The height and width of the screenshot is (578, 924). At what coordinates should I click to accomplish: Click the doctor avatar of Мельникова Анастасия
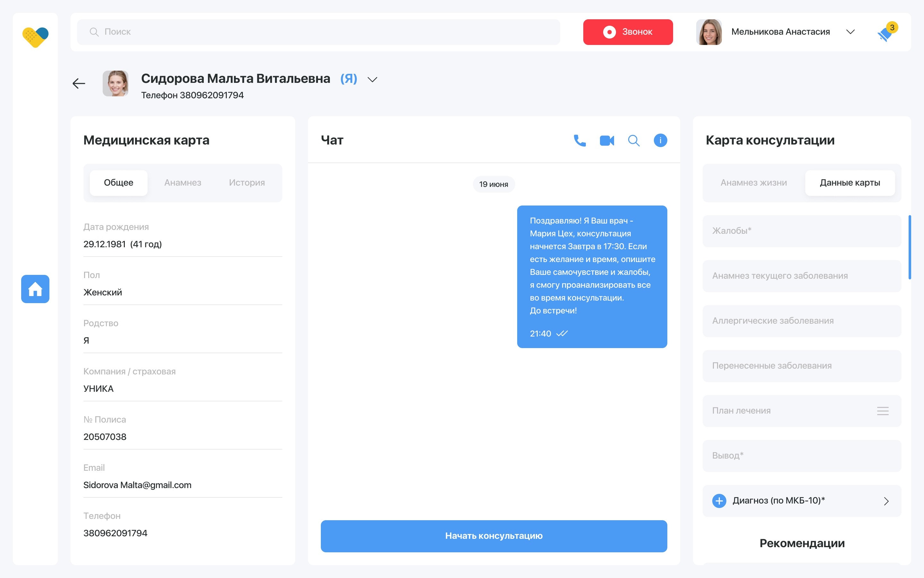[x=709, y=32]
